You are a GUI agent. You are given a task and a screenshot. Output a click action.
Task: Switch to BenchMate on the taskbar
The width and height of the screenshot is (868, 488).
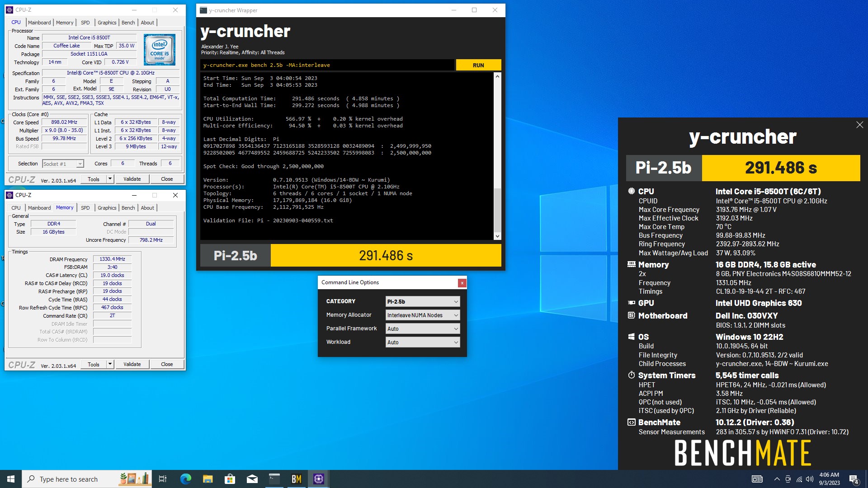pos(297,479)
